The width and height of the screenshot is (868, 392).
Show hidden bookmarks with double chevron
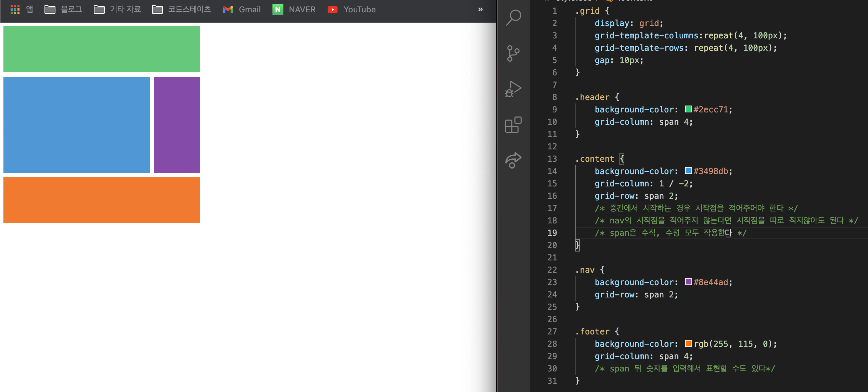(481, 10)
